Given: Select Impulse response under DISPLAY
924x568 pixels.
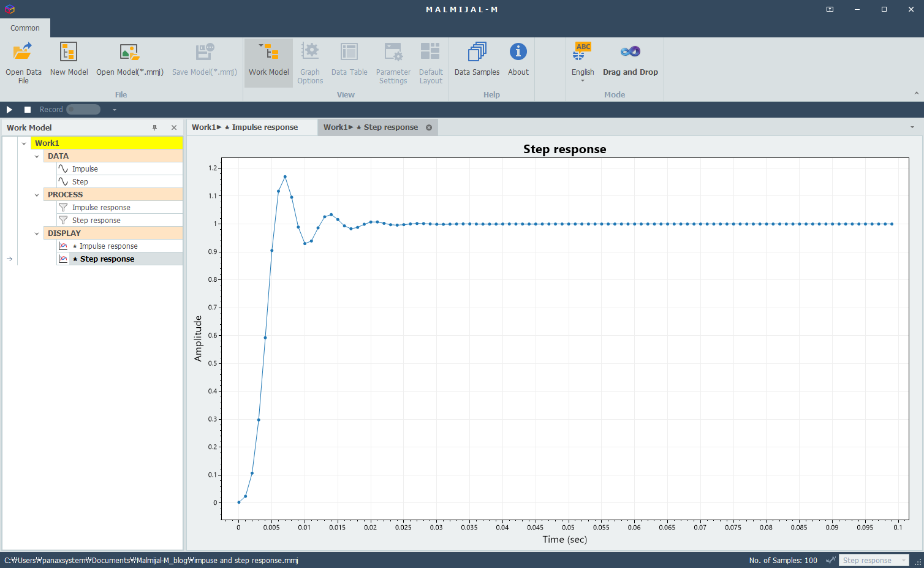Looking at the screenshot, I should pyautogui.click(x=119, y=246).
